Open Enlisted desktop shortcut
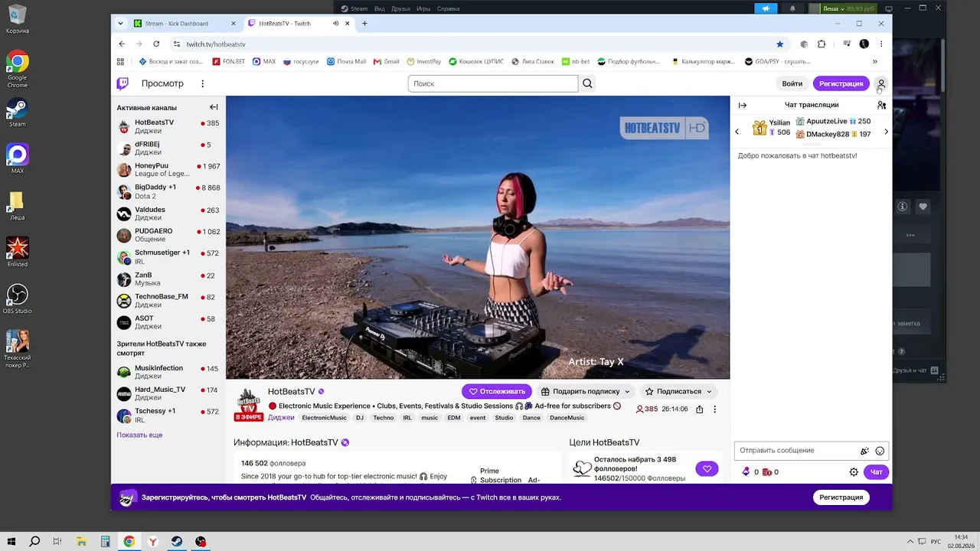This screenshot has height=551, width=980. point(17,252)
